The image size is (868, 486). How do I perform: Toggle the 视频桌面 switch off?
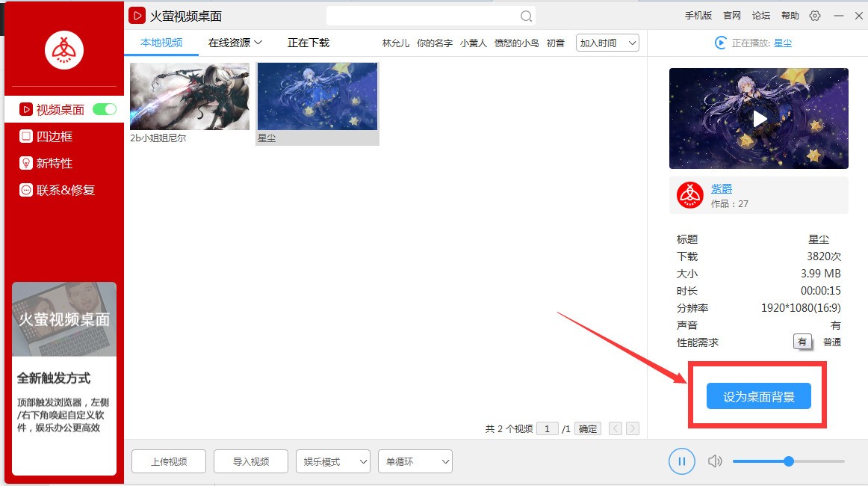click(x=105, y=108)
